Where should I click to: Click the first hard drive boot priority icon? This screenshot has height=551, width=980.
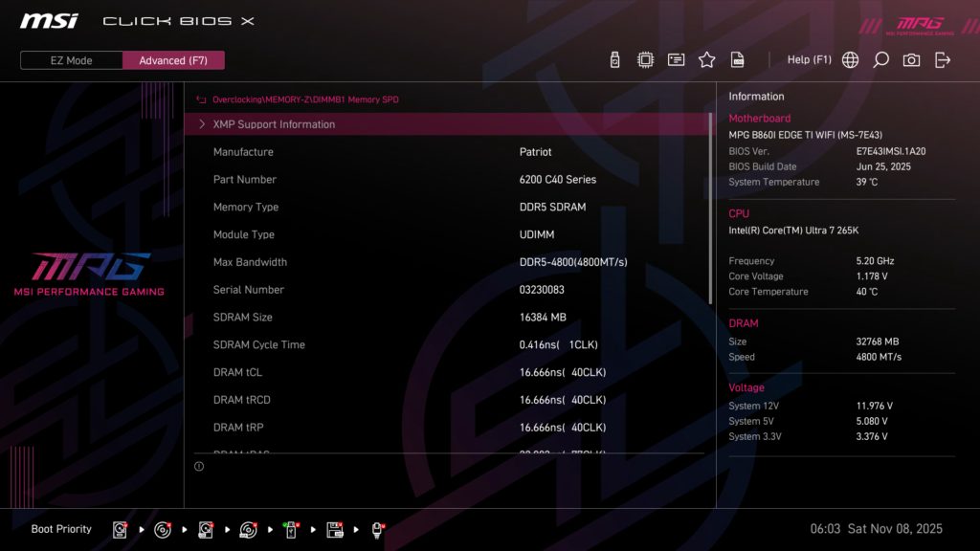[118, 528]
